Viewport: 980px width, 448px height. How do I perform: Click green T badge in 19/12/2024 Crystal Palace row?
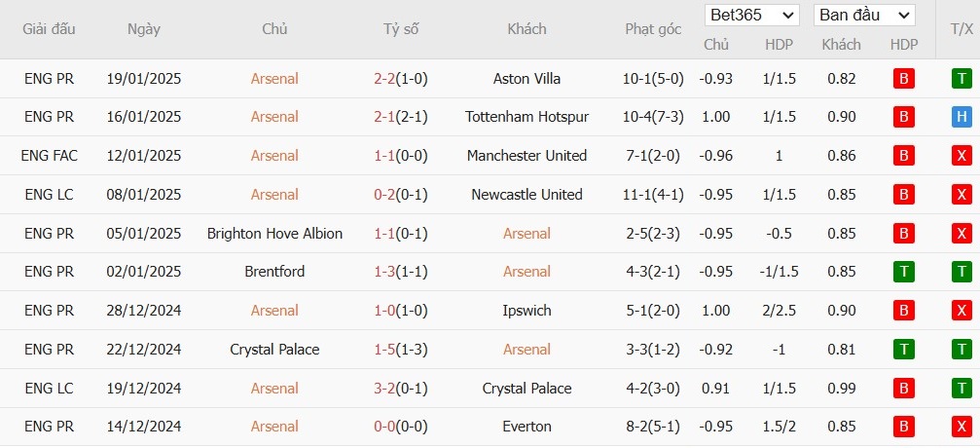point(962,388)
